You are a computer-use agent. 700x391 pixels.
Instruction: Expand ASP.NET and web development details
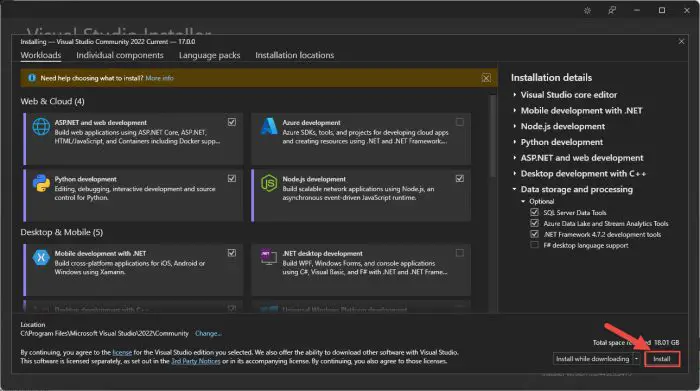(x=515, y=158)
